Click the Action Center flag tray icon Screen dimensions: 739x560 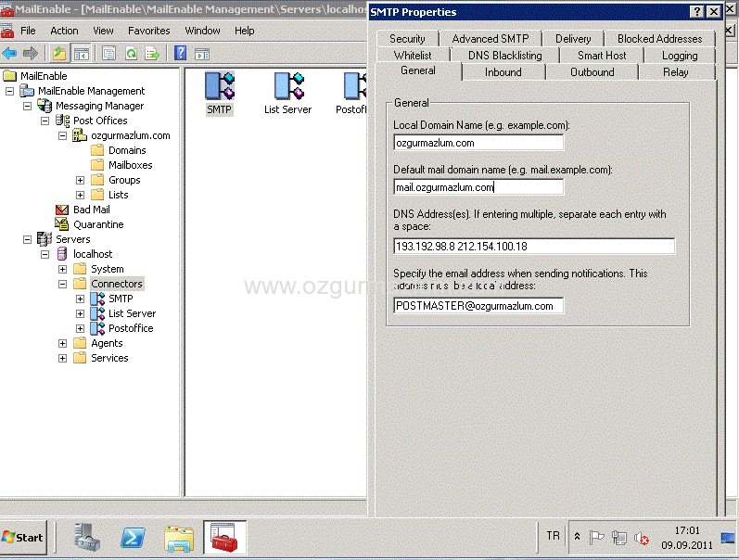(x=596, y=537)
